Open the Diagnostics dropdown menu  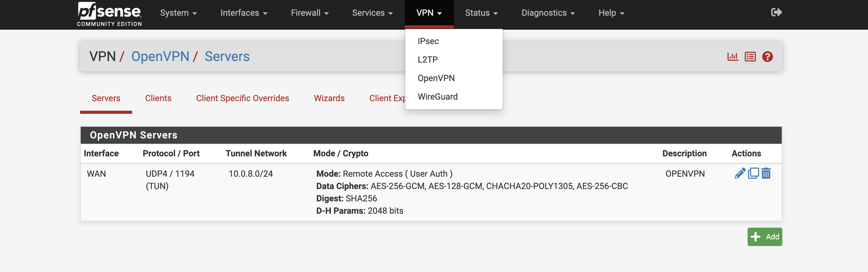pyautogui.click(x=548, y=13)
